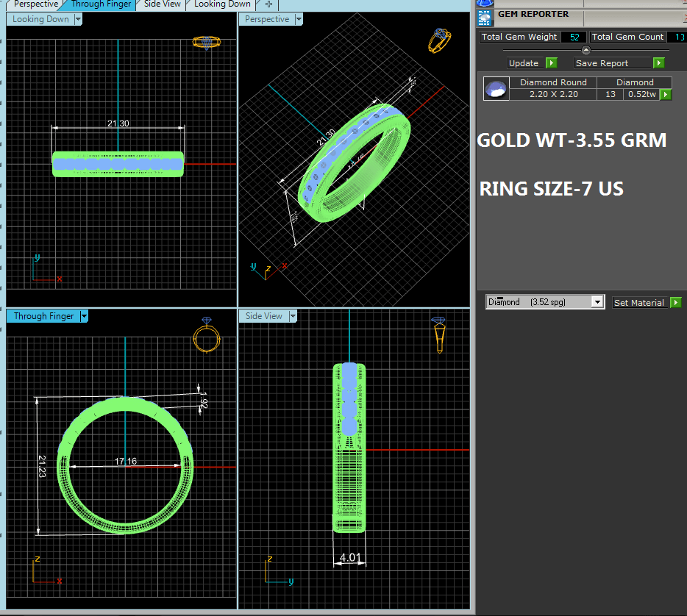The width and height of the screenshot is (687, 616).
Task: Open the Perspective viewport dropdown arrow
Action: coord(299,20)
